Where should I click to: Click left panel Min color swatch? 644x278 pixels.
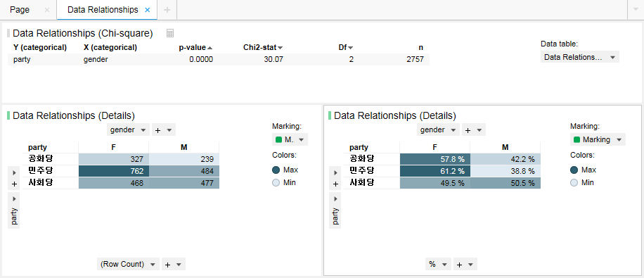276,182
